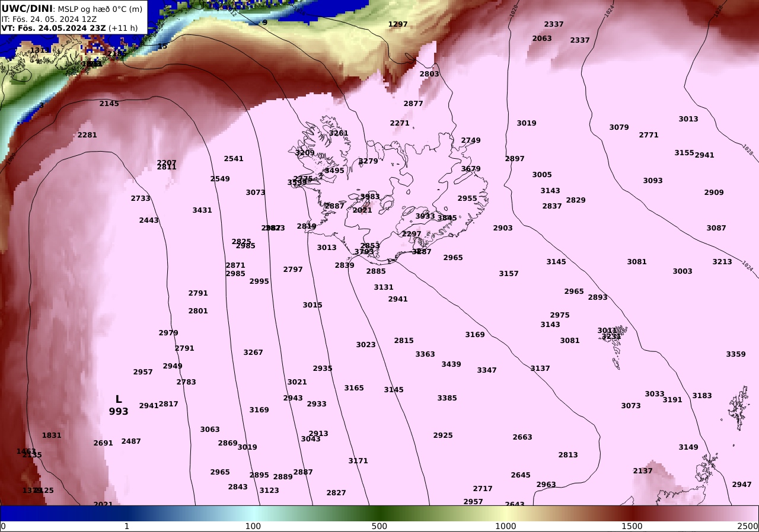Click the 2063 height value
Viewport: 759px width, 532px height.
[x=542, y=39]
